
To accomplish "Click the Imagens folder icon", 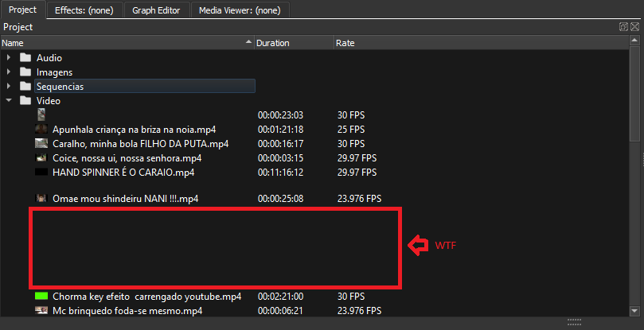I will [x=25, y=72].
